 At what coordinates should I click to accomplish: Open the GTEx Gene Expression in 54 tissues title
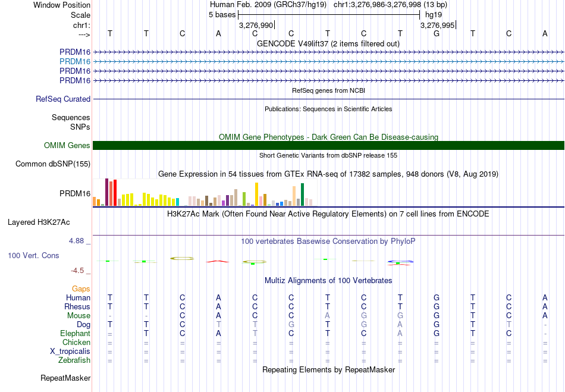(x=328, y=174)
